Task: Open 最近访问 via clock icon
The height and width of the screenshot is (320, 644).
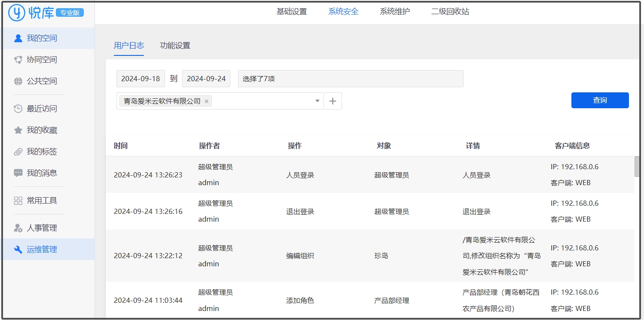Action: pos(18,109)
